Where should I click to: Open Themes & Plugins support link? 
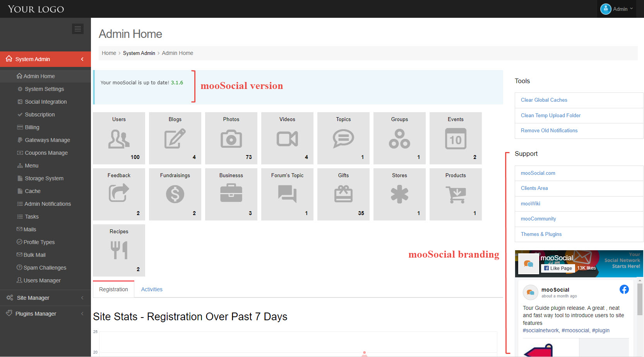tap(541, 234)
